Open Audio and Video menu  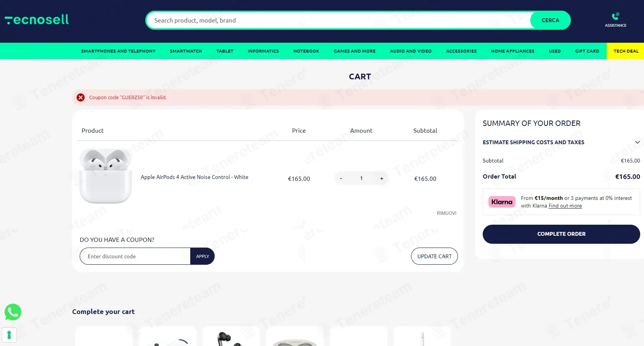click(411, 51)
